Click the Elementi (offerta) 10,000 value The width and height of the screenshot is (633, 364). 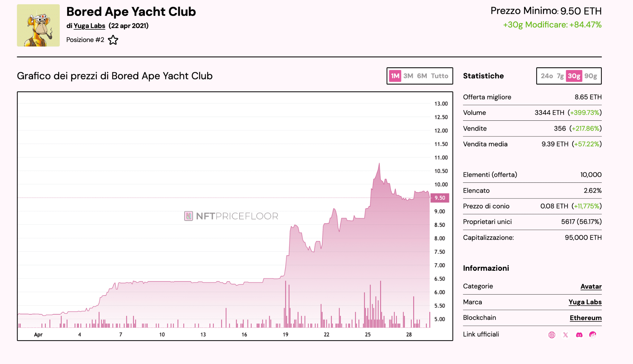tap(591, 175)
